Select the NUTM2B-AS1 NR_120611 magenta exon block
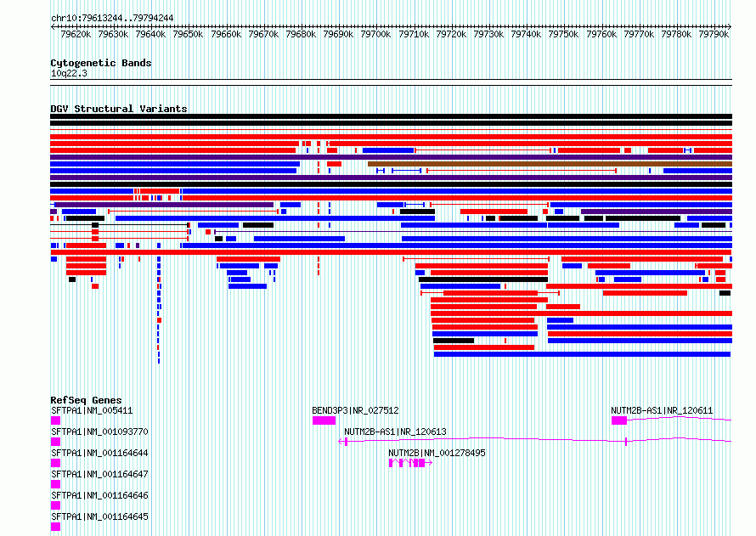Image resolution: width=756 pixels, height=536 pixels. tap(619, 420)
